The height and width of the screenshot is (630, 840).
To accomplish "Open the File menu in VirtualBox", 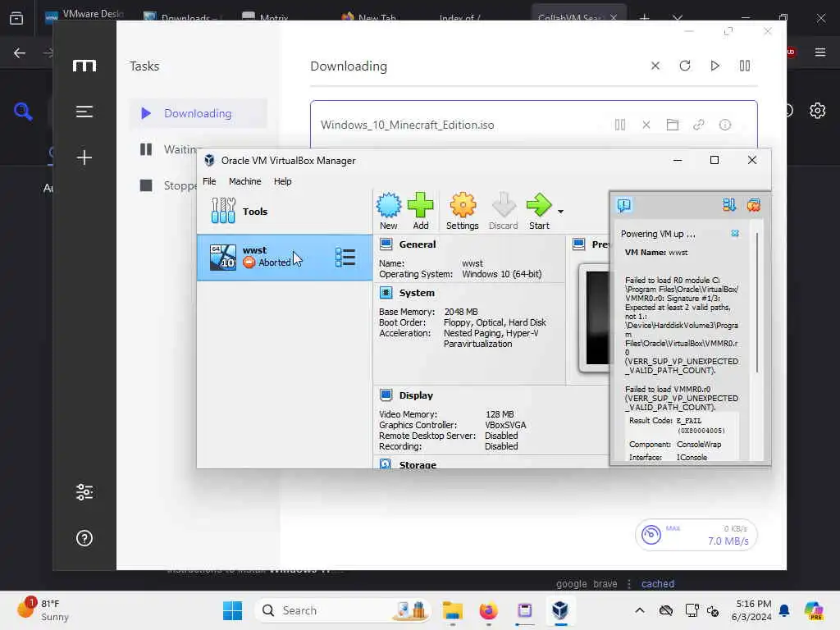I will tap(209, 181).
